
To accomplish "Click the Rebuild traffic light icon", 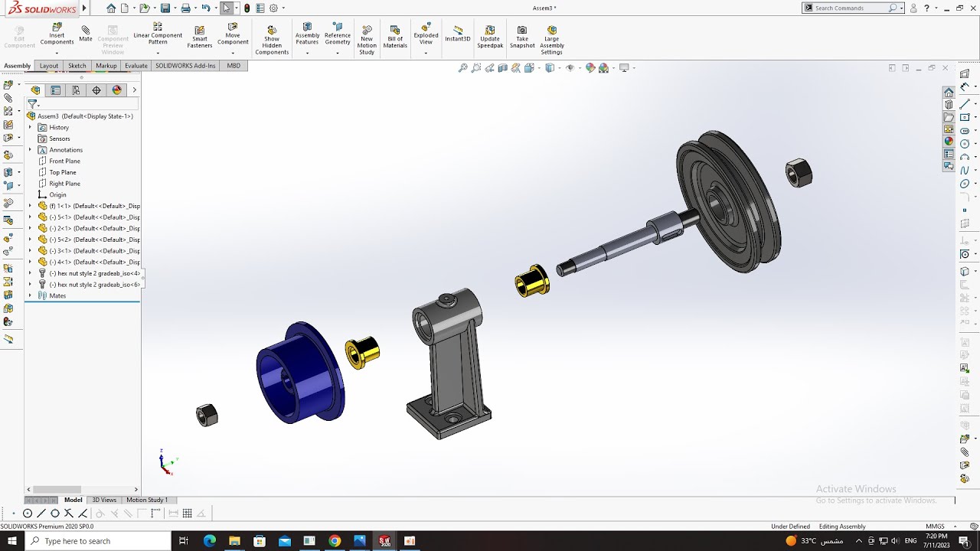I will point(247,8).
